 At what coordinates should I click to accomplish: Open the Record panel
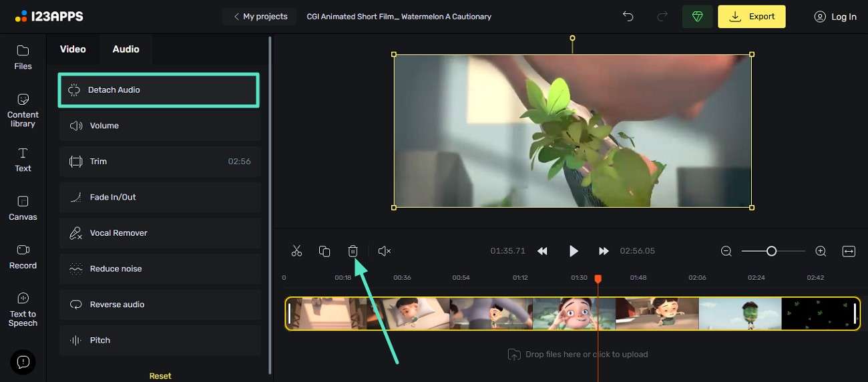pyautogui.click(x=23, y=256)
